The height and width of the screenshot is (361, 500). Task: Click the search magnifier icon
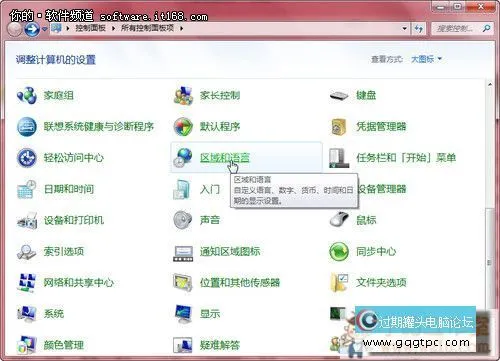(x=487, y=29)
